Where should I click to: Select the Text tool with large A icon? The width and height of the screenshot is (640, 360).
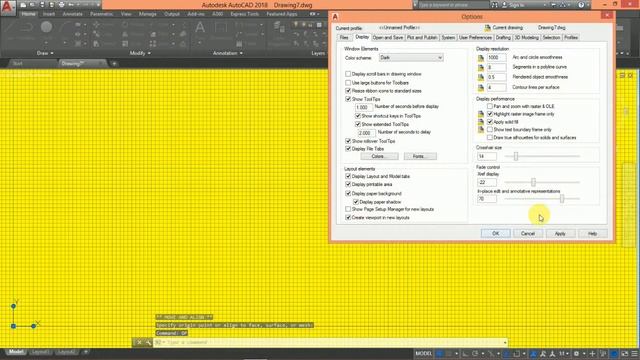tap(200, 28)
